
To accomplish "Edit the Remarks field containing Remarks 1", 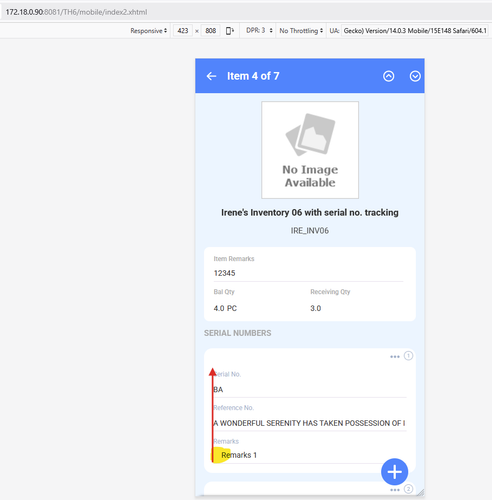I will [x=310, y=455].
